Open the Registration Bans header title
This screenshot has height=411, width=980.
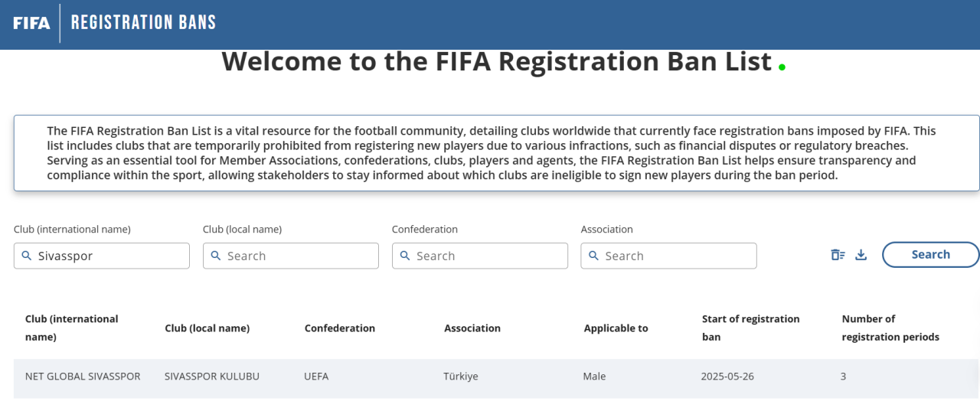click(x=143, y=22)
